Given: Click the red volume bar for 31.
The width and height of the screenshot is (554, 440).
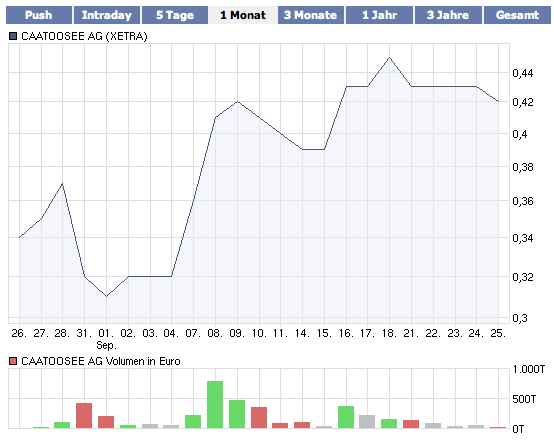Looking at the screenshot, I should point(84,416).
